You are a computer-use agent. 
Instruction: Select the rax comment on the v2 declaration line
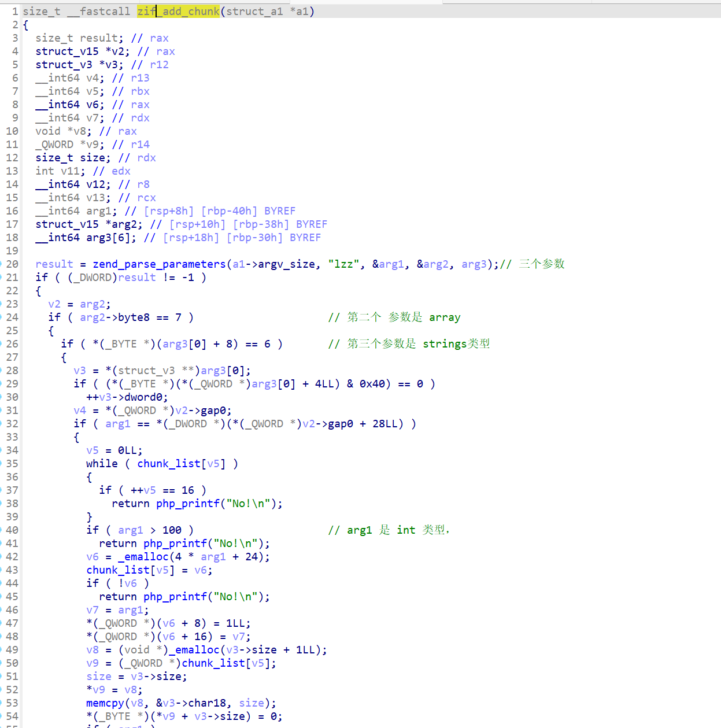point(165,51)
